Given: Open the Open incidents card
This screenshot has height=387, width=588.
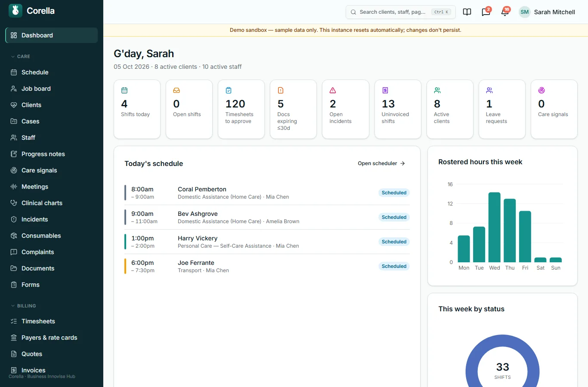Looking at the screenshot, I should pos(346,109).
